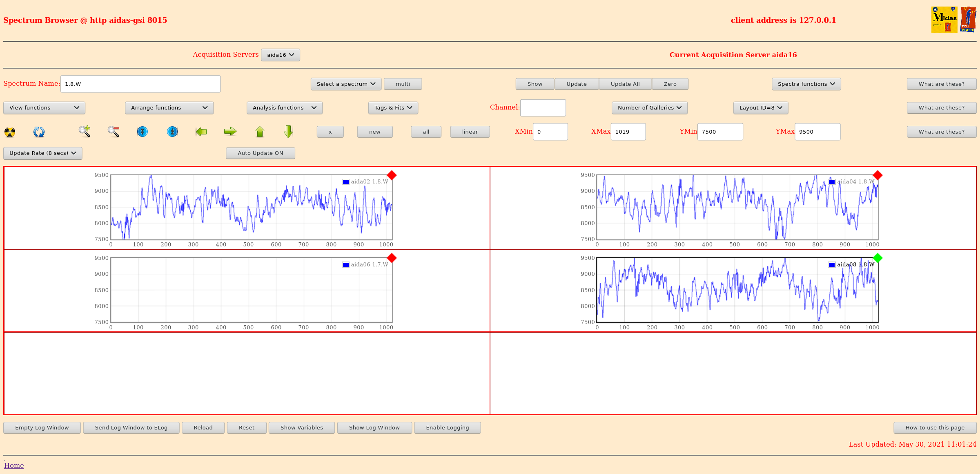Click the Channel input field
The image size is (980, 474).
coord(543,108)
